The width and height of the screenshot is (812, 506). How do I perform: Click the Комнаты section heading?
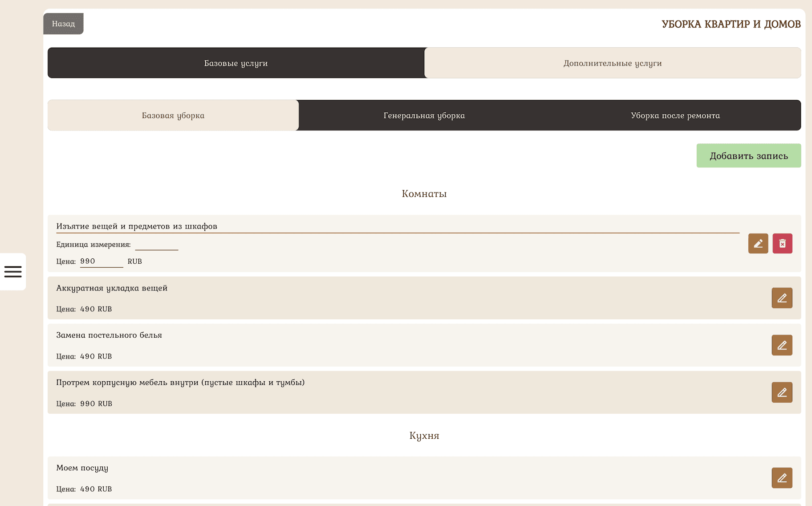click(424, 194)
